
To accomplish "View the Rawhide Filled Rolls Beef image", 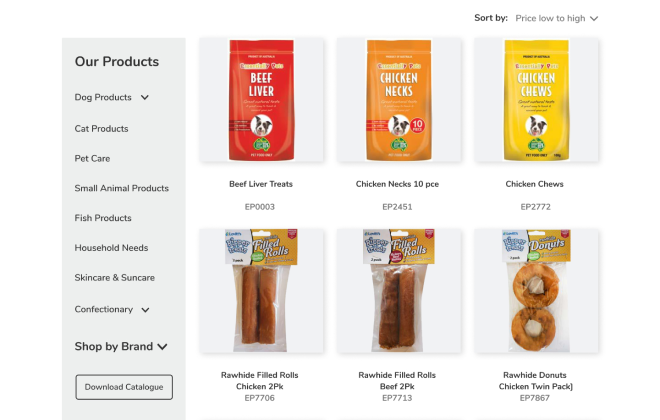I will [399, 291].
